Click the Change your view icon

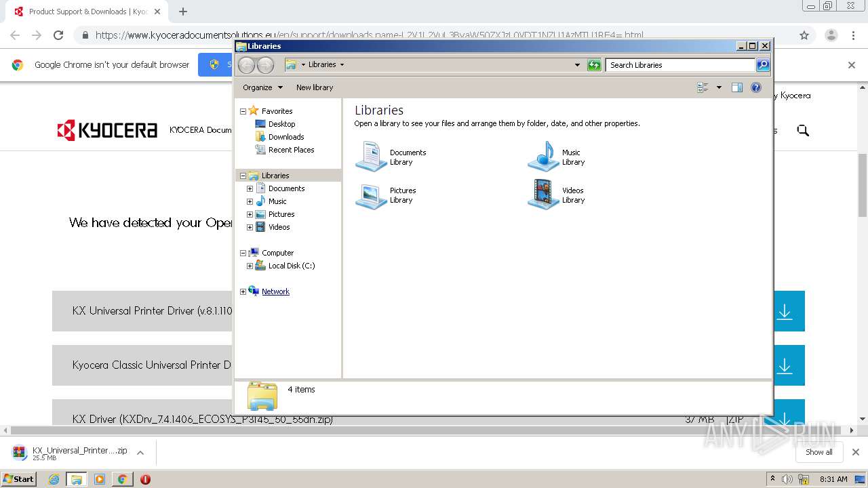[703, 87]
